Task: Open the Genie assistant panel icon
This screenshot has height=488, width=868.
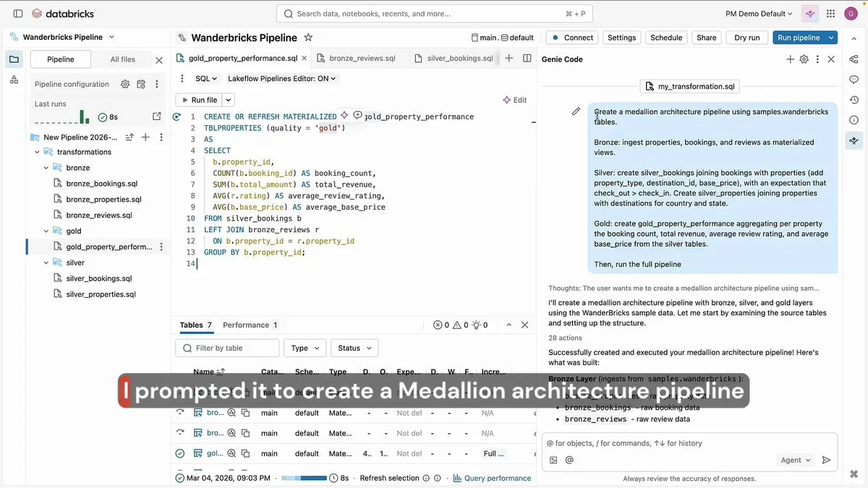Action: (854, 140)
